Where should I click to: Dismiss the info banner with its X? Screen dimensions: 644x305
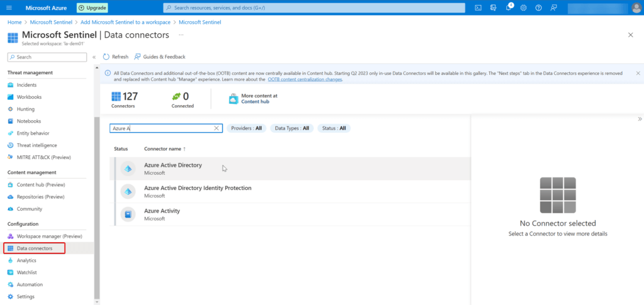tap(638, 73)
